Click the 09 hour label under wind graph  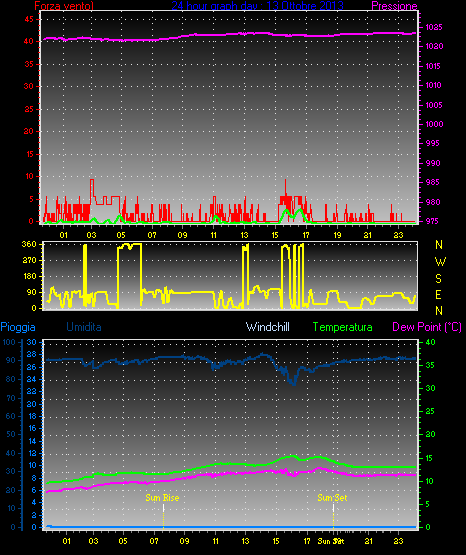182,235
